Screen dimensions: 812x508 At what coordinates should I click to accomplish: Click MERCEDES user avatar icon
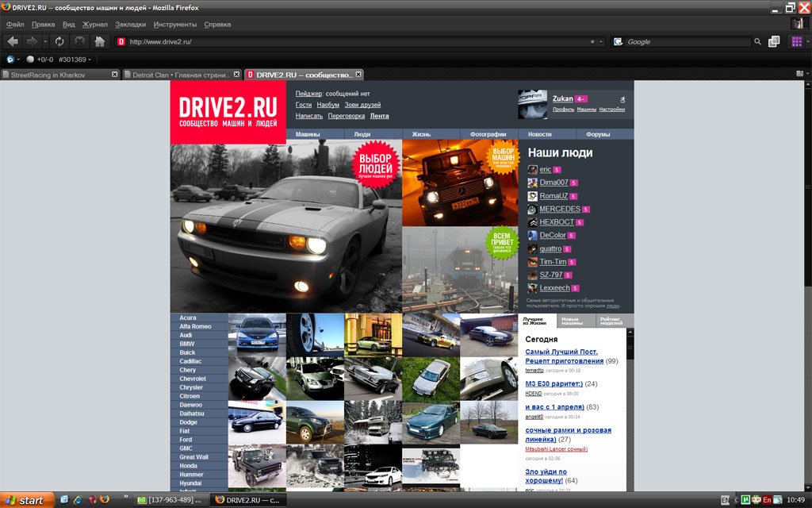[532, 209]
